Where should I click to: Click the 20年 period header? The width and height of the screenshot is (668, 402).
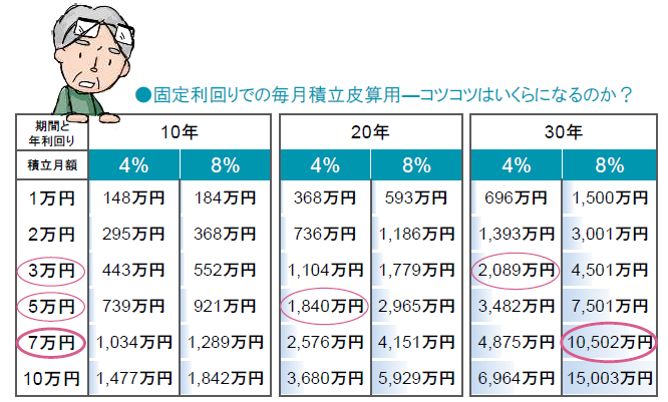point(370,132)
